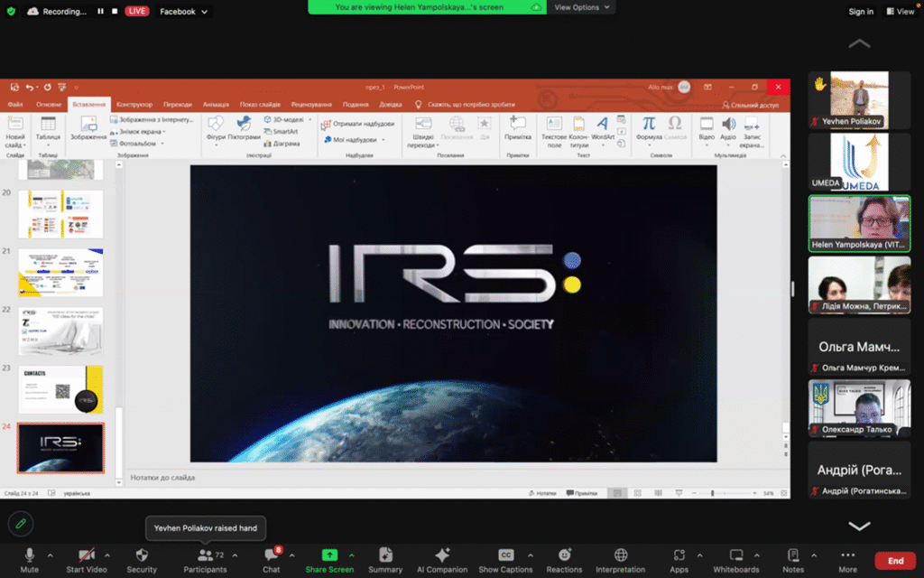Open Interpretation globe icon
The width and height of the screenshot is (924, 578).
point(621,555)
